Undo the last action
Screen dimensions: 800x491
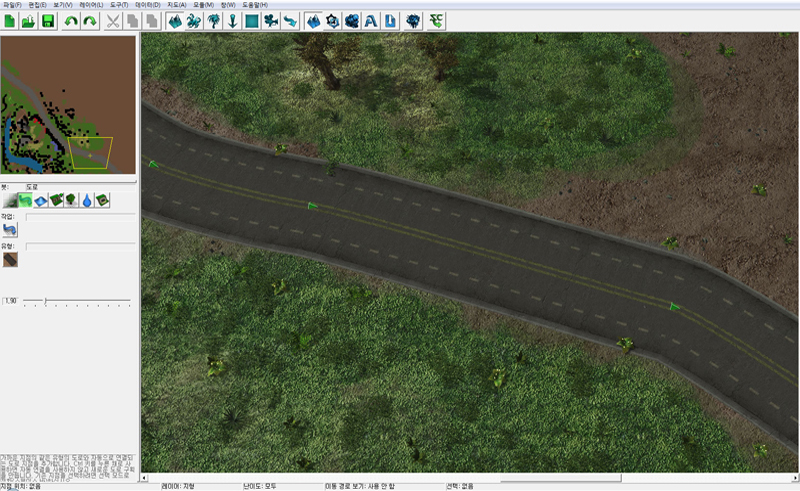click(71, 21)
